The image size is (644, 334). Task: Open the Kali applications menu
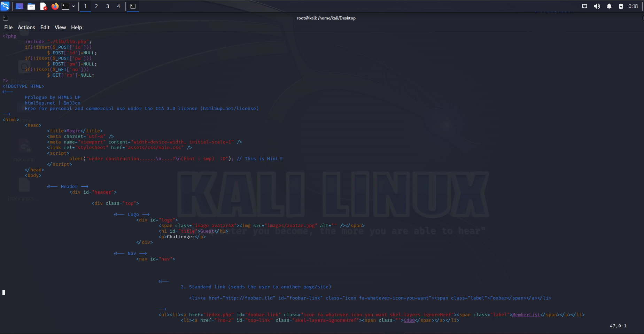5,6
